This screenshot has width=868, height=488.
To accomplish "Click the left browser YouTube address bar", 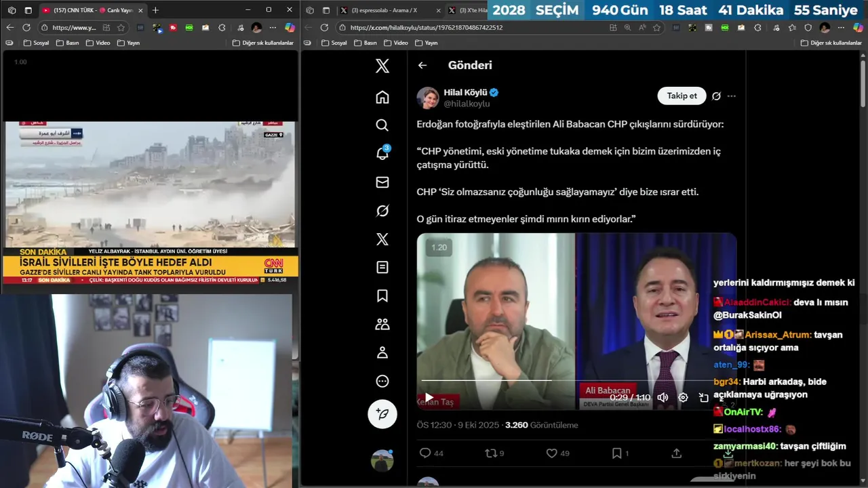I will point(73,28).
